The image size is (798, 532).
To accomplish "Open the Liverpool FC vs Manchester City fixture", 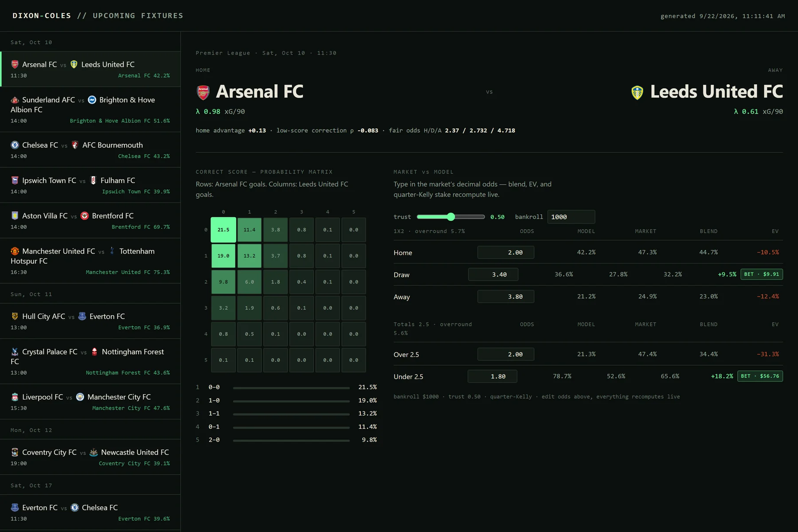I will 90,402.
